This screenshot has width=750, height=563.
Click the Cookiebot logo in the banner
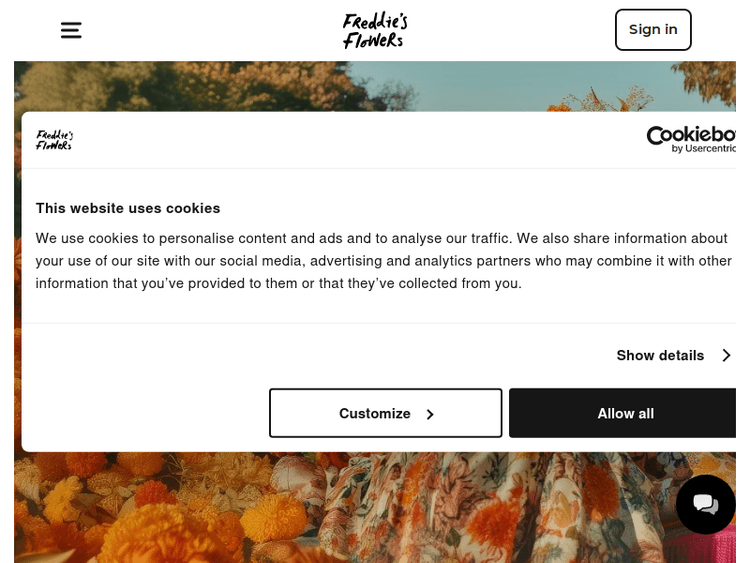[692, 136]
